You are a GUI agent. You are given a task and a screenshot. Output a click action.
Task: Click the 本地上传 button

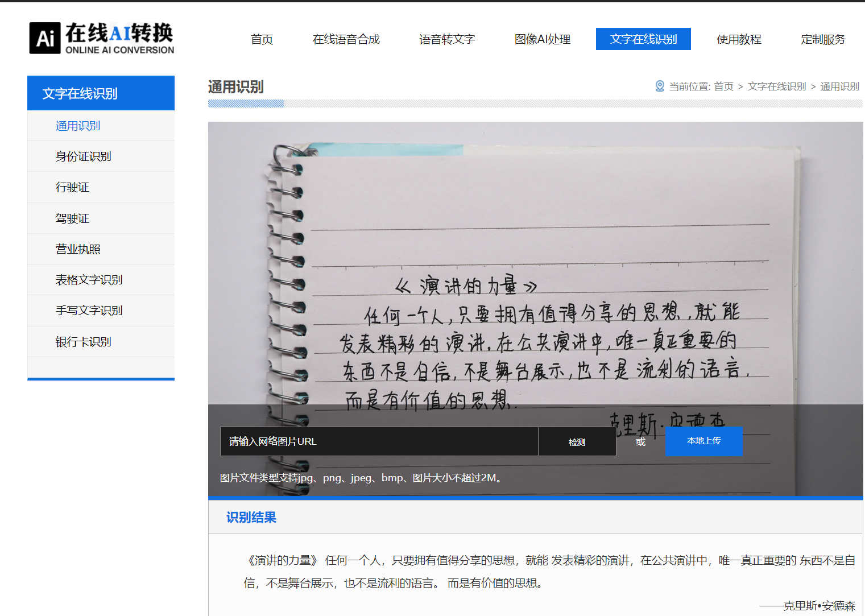[x=703, y=441]
